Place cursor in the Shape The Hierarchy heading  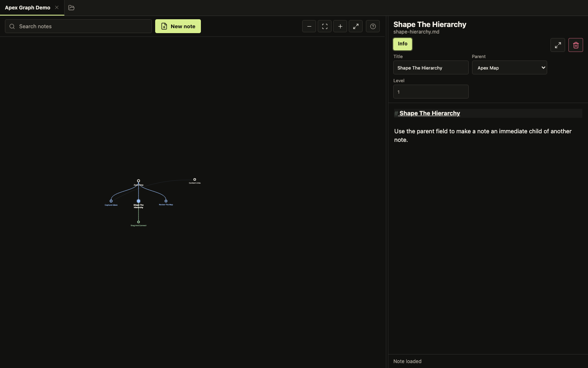430,113
